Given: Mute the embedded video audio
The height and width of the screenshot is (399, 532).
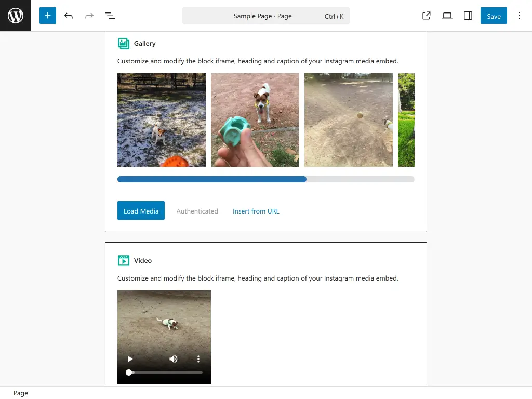Looking at the screenshot, I should click(174, 359).
